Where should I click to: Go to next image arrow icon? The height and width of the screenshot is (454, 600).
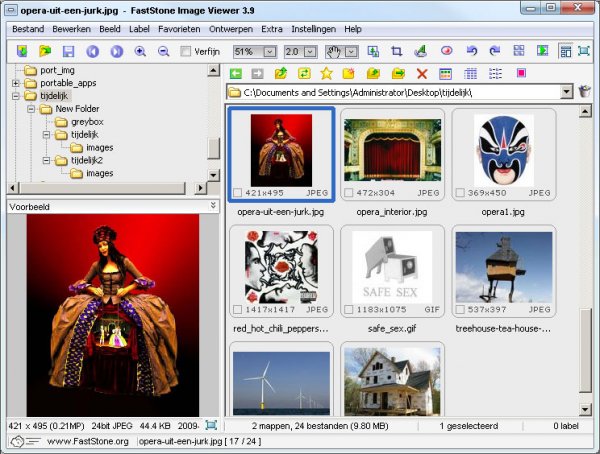(117, 51)
